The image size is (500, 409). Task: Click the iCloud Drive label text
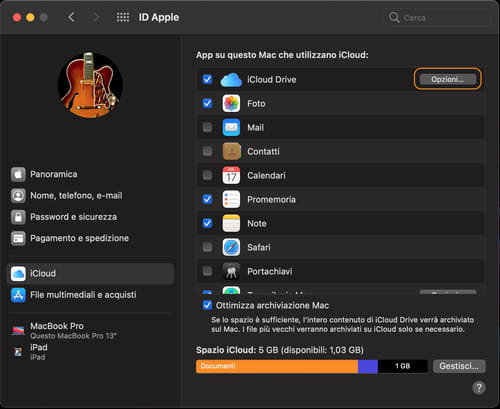pyautogui.click(x=272, y=79)
